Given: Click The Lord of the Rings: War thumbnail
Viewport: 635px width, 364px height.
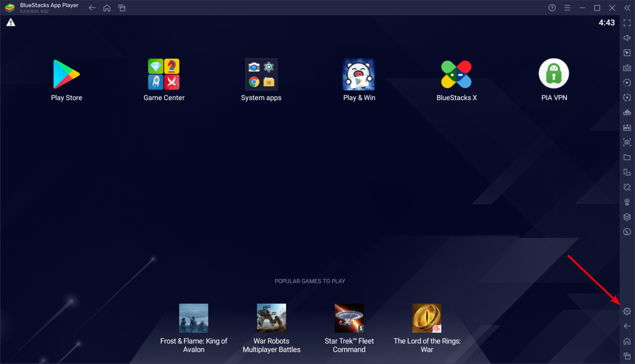Looking at the screenshot, I should pyautogui.click(x=427, y=318).
